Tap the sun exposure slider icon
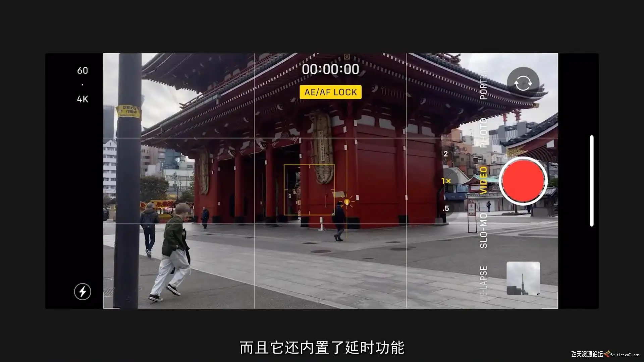Image resolution: width=644 pixels, height=362 pixels. click(347, 202)
